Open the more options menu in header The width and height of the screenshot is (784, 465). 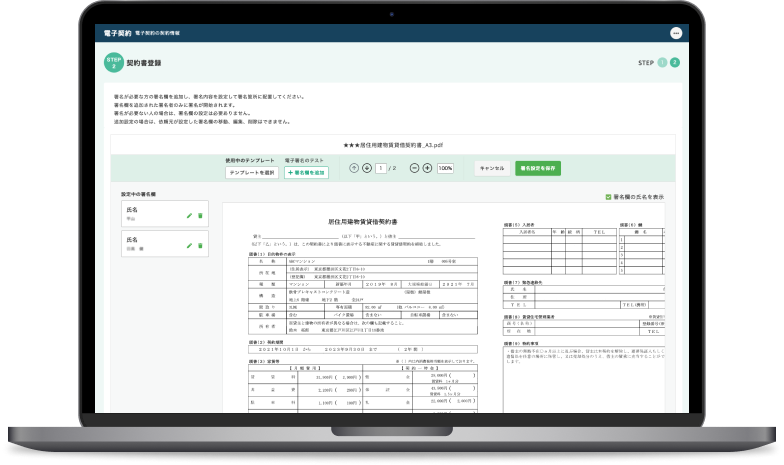pos(674,34)
